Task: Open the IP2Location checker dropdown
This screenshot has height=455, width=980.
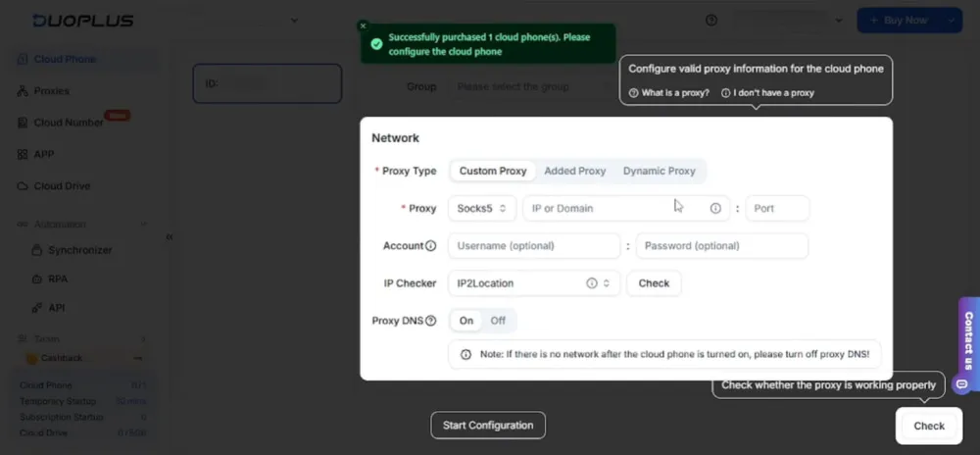Action: 534,283
